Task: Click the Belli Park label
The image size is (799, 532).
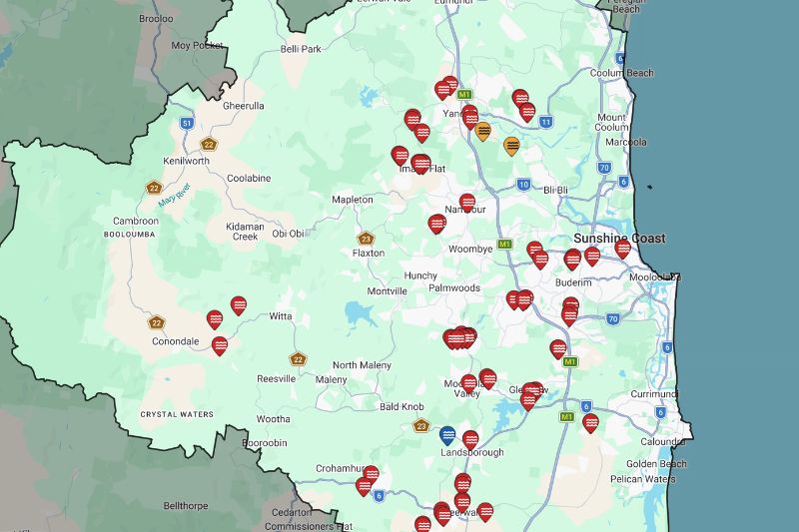Action: [301, 49]
